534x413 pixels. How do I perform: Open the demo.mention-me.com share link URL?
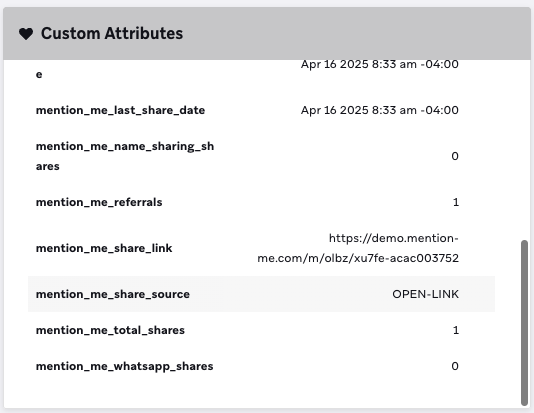358,248
